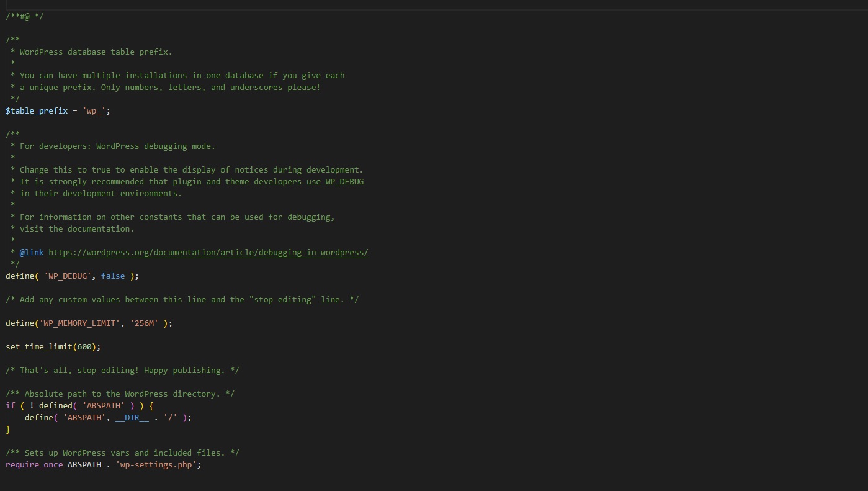Viewport: 868px width, 491px height.
Task: Click the "Absolute path to the WordPress directory" comment
Action: click(x=120, y=394)
